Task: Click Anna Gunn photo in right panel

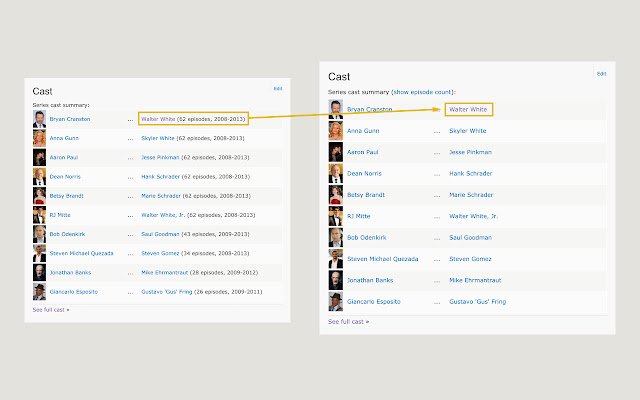Action: pos(336,131)
